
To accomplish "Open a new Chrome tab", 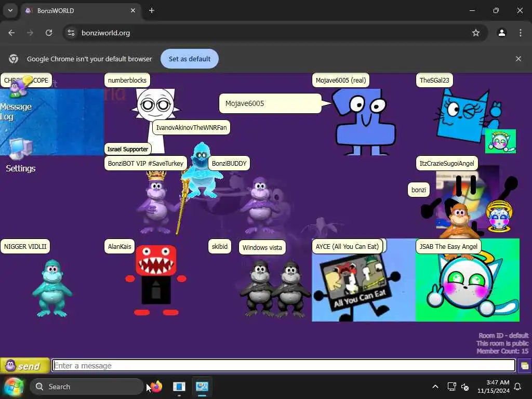I will 152,10.
